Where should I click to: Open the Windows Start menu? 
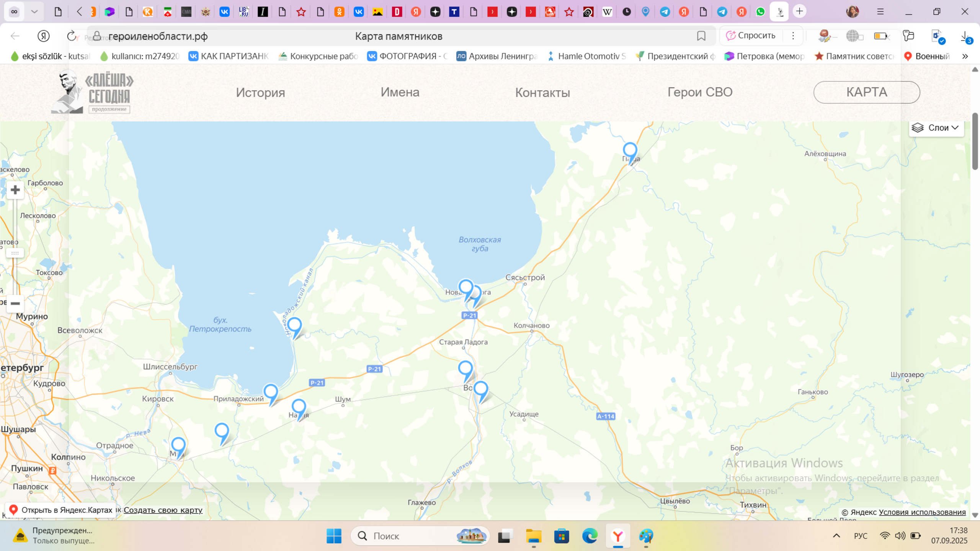334,536
